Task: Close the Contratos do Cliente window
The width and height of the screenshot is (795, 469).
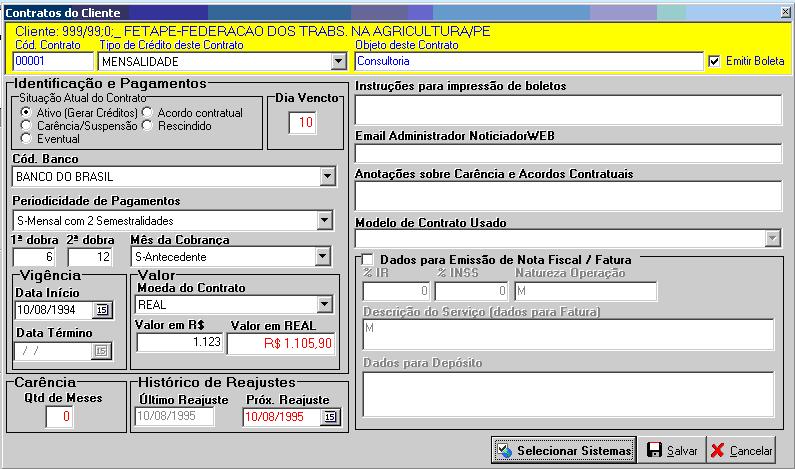Action: coord(786,12)
